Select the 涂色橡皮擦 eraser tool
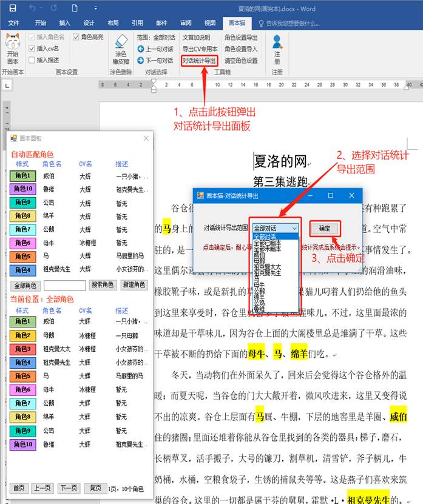Screen dimensions: 423x504 tap(121, 50)
